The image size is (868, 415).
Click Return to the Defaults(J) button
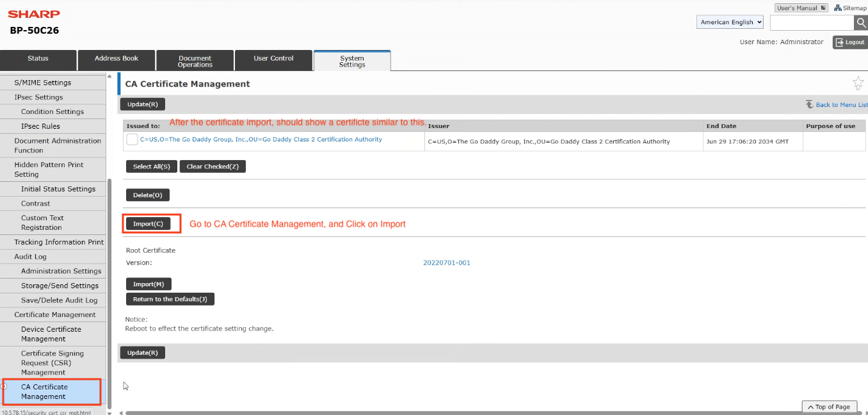[170, 299]
